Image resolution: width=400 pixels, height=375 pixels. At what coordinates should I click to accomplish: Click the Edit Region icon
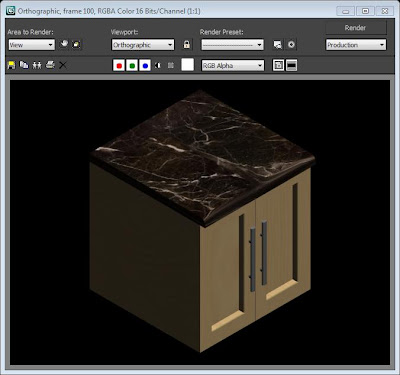click(64, 44)
